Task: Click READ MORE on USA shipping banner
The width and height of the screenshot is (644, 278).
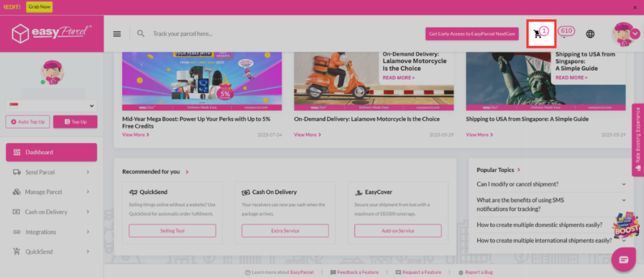Action: pos(571,78)
